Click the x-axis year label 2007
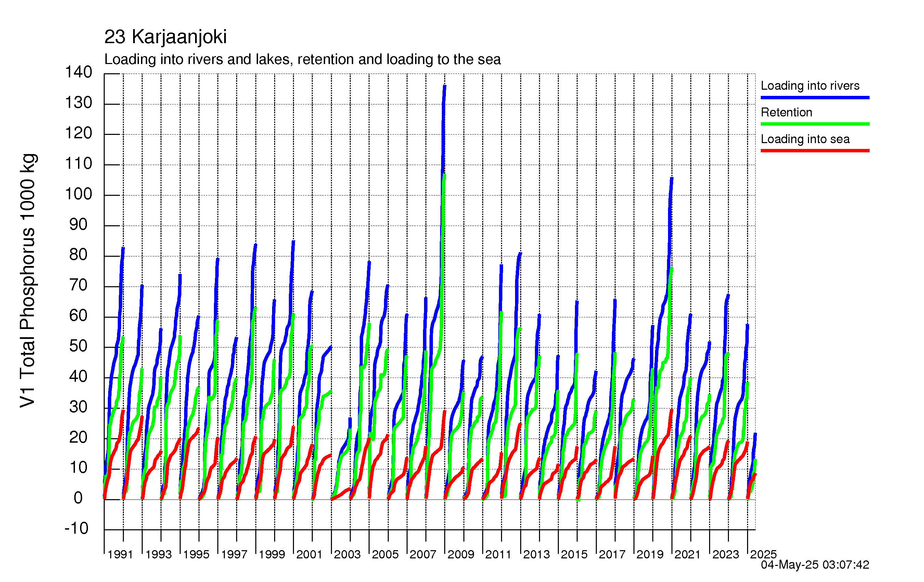 423,554
